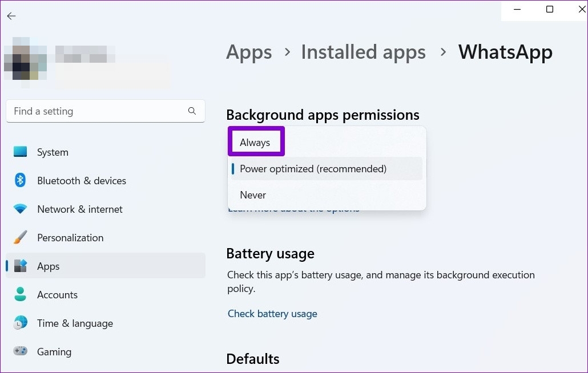Click the System sidebar icon
The width and height of the screenshot is (588, 373).
click(21, 152)
